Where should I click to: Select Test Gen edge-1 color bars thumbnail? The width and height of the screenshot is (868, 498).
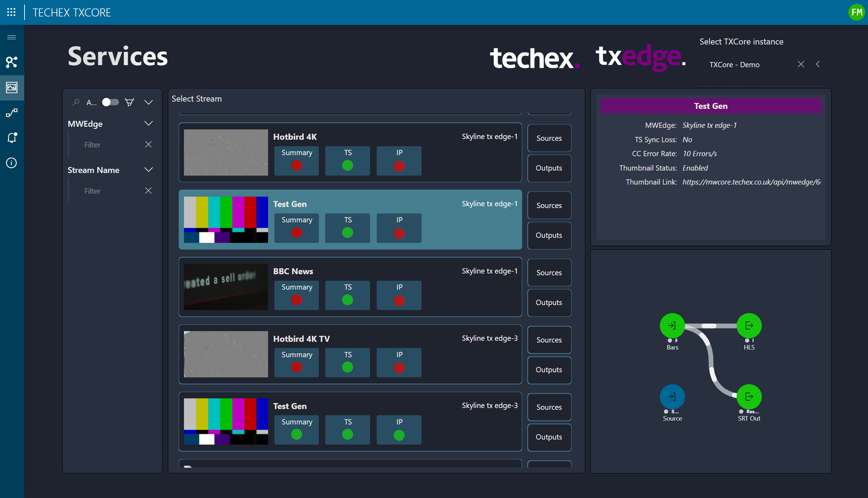(226, 220)
